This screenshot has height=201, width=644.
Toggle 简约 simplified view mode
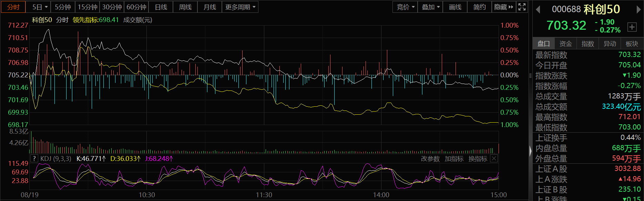pos(479,7)
